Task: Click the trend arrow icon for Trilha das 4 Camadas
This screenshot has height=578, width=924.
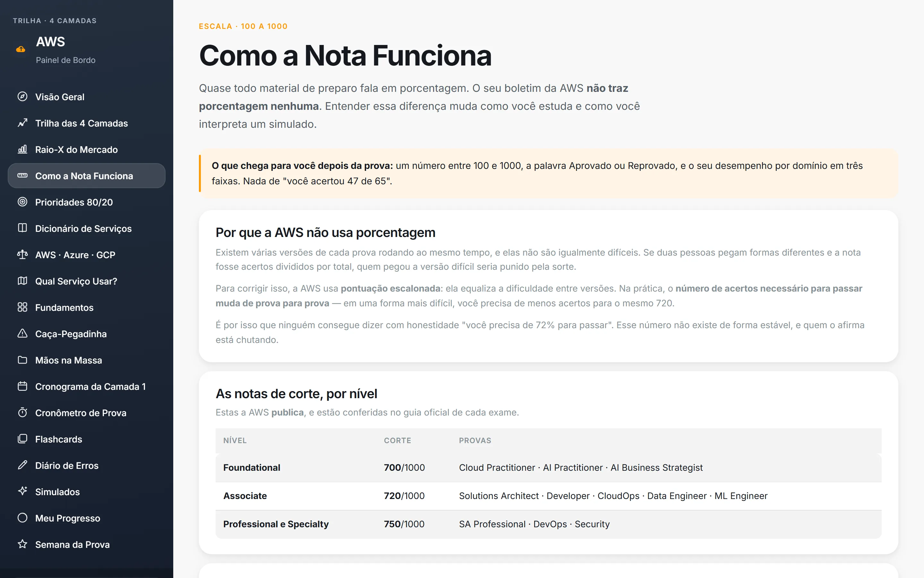Action: click(22, 123)
